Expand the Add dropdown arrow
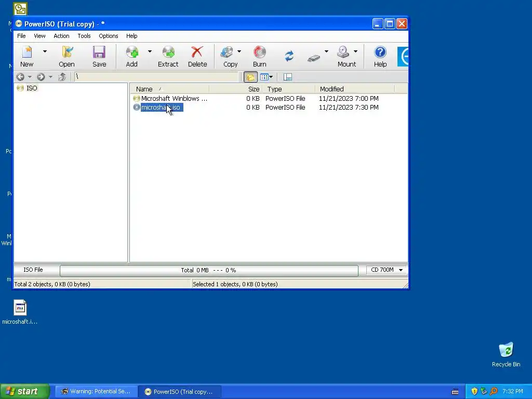Viewport: 532px width, 399px height. 150,51
